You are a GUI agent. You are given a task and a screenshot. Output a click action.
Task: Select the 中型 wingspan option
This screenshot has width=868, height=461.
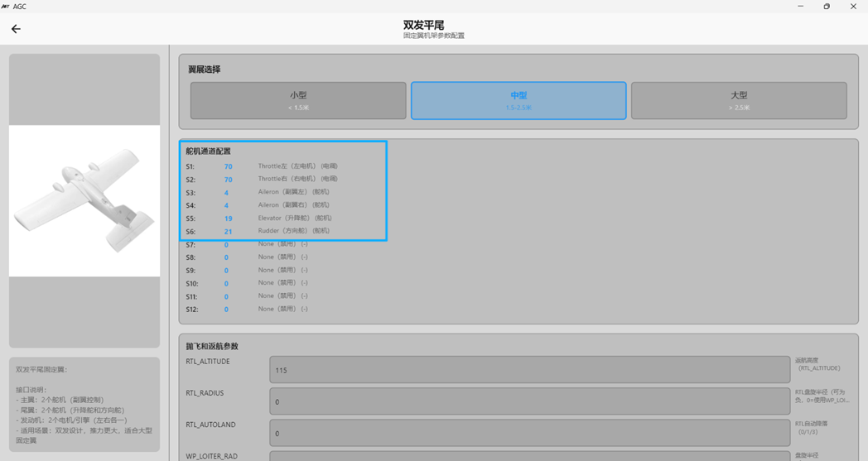[518, 100]
